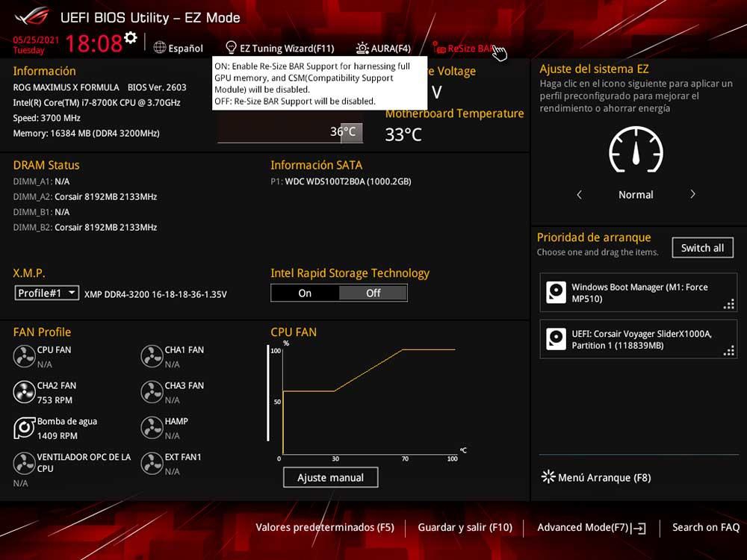The height and width of the screenshot is (560, 747).
Task: Click the Intel Core i7-8700K CPU line
Action: point(96,102)
